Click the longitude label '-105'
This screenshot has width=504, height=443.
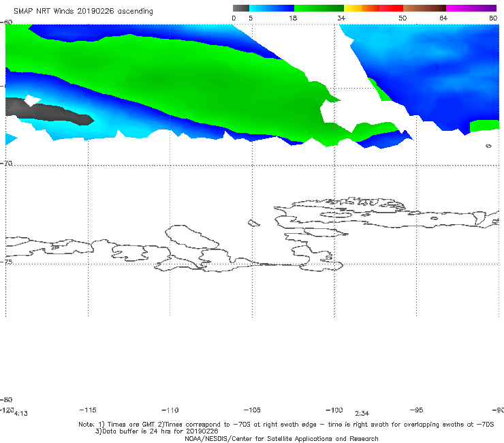tap(252, 410)
